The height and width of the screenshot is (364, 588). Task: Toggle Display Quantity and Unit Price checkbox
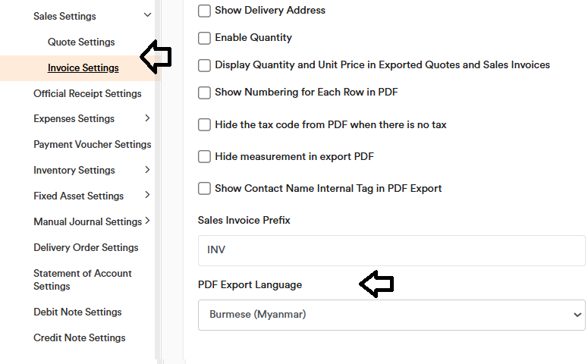point(204,65)
